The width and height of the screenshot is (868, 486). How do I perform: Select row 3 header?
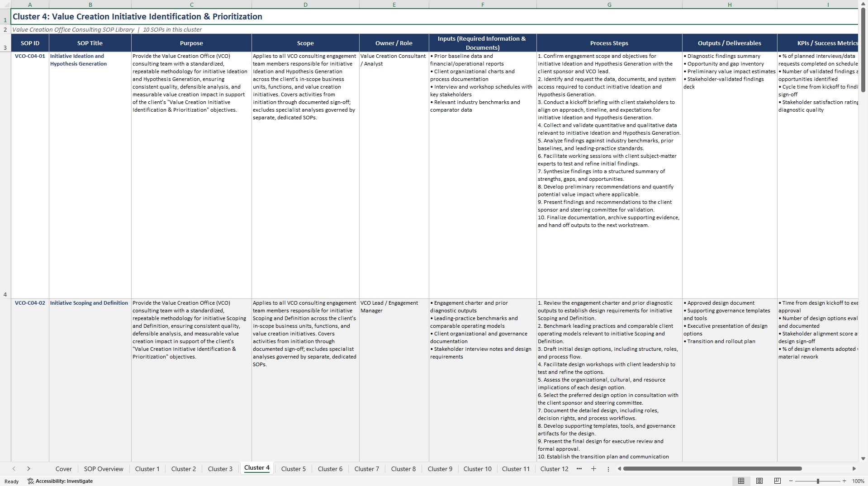(5, 43)
